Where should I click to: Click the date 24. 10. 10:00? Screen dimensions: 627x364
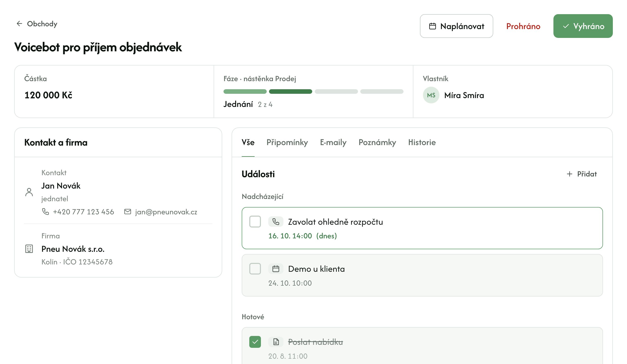point(290,283)
